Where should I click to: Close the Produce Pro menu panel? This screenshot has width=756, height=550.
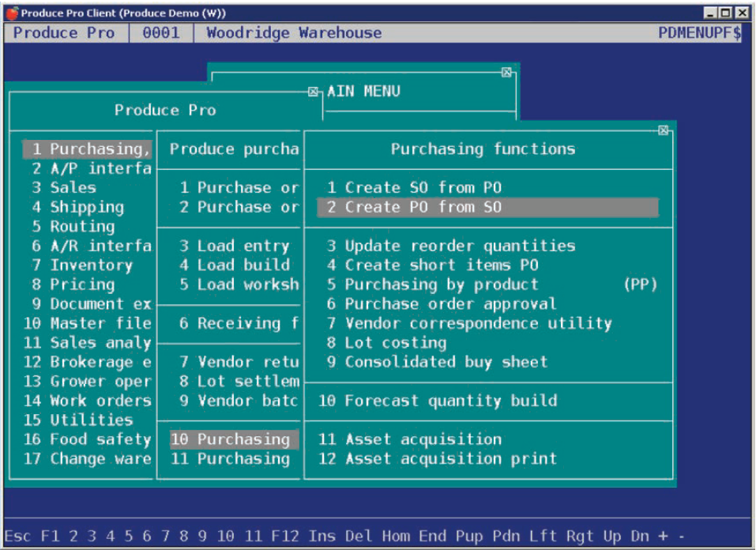point(314,91)
